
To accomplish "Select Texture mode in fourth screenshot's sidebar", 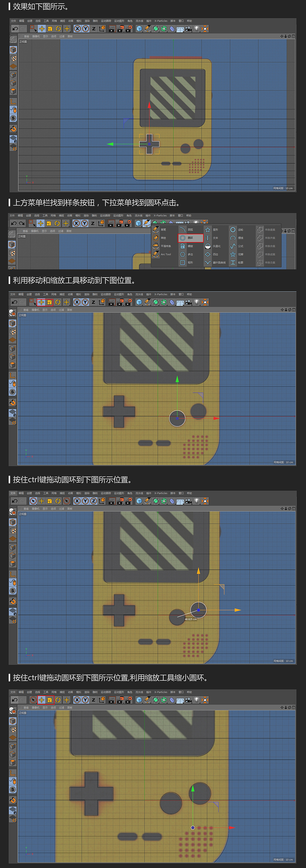I will (x=12, y=530).
